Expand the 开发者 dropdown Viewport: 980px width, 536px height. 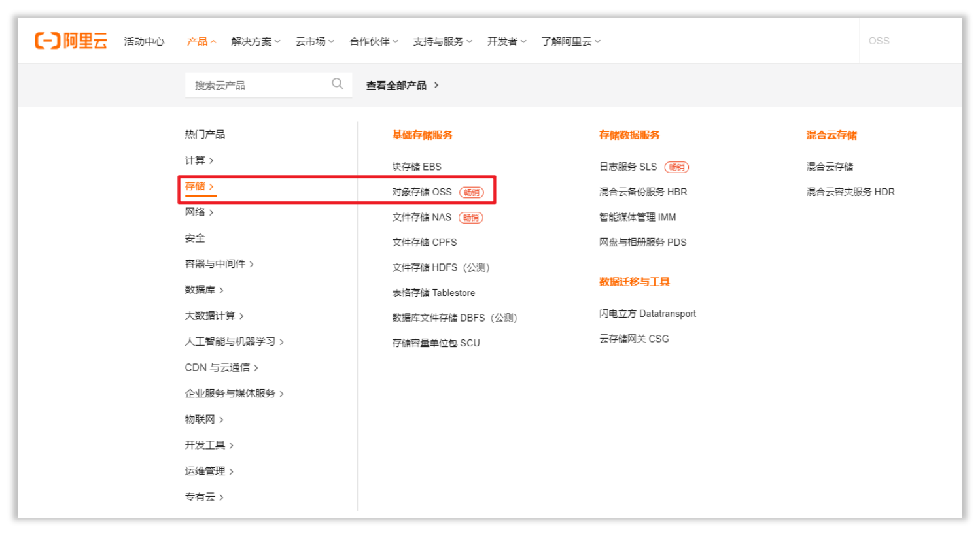click(x=506, y=41)
